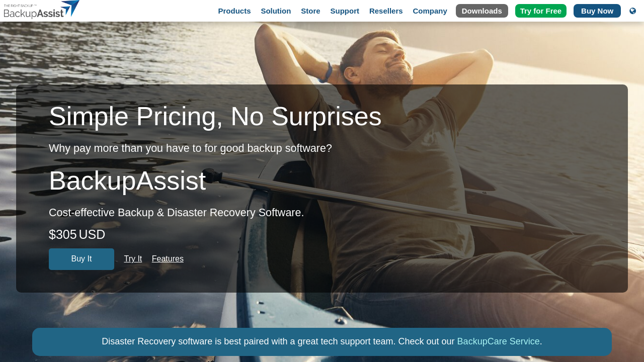Click the Cost-effective Backup tagline text
The width and height of the screenshot is (644, 362).
[177, 213]
